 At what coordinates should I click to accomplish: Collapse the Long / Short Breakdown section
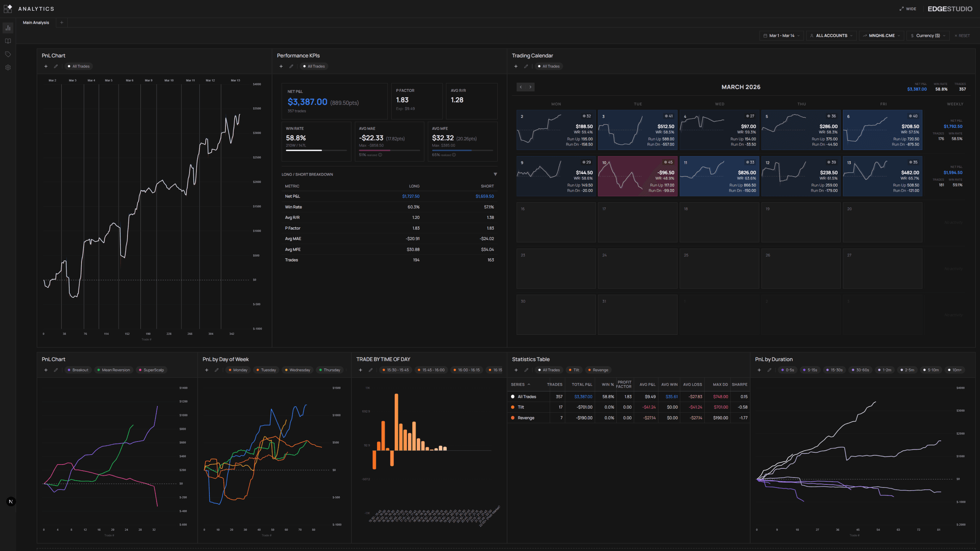[x=495, y=174]
